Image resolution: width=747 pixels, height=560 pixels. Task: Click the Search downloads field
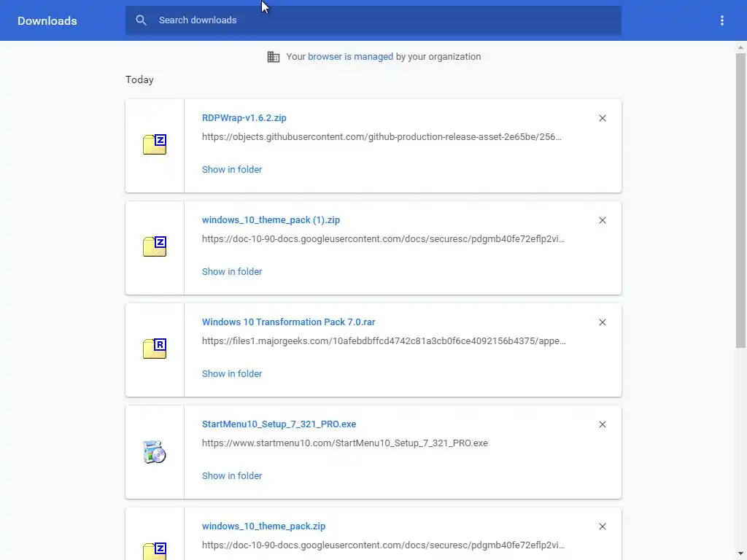373,20
